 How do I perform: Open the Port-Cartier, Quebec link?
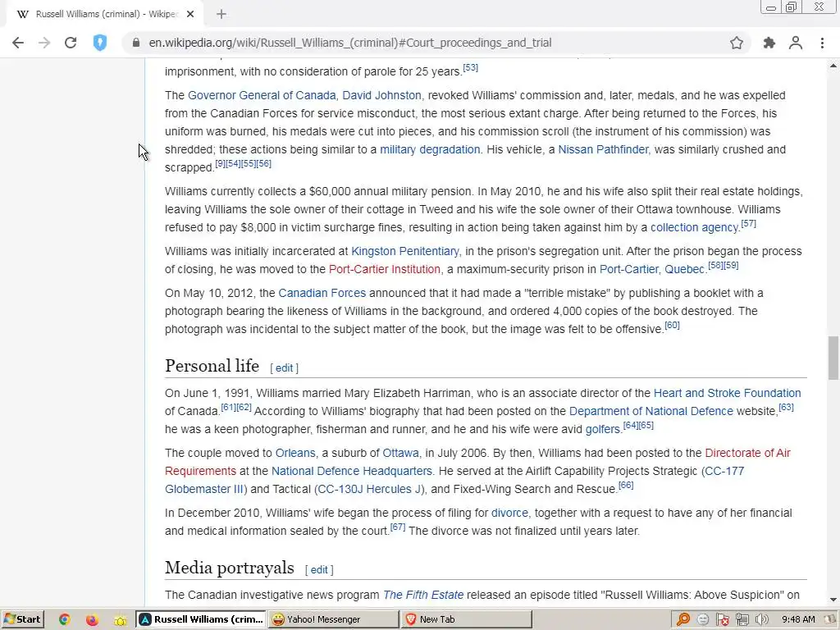(652, 269)
